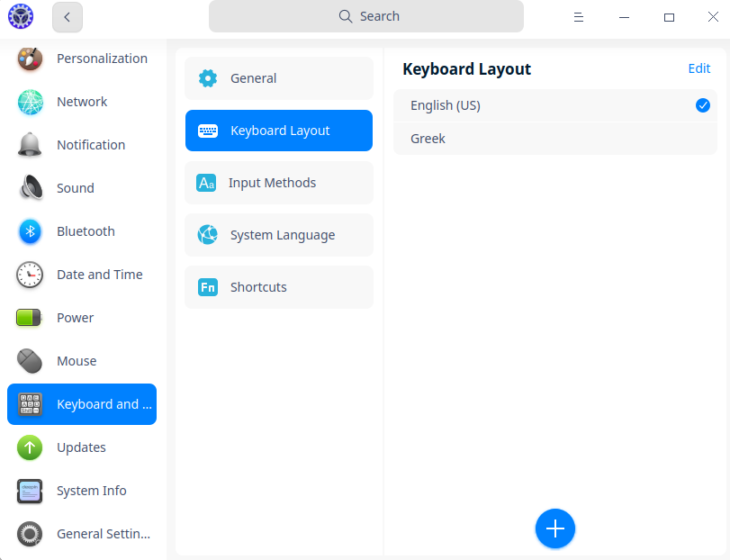730x560 pixels.
Task: Go back with the arrow button
Action: coord(68,17)
